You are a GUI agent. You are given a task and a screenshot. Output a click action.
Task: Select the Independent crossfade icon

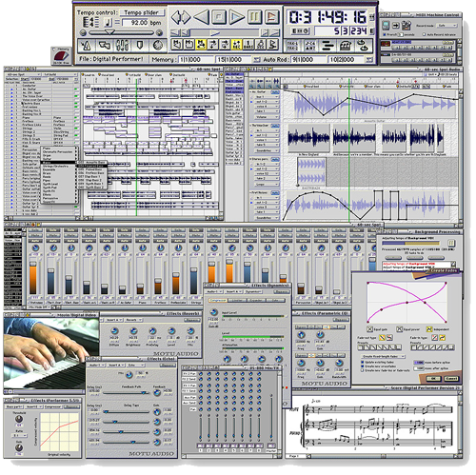click(429, 329)
